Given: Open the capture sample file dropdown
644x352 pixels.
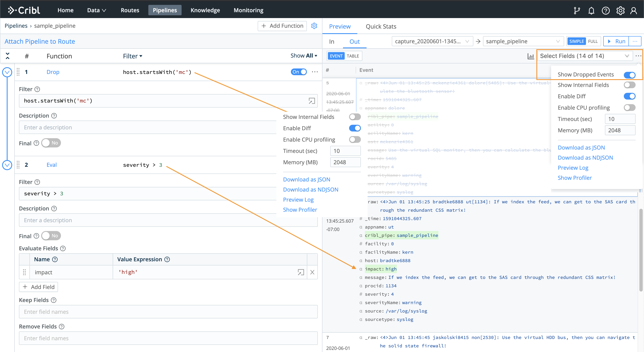Looking at the screenshot, I should (432, 41).
